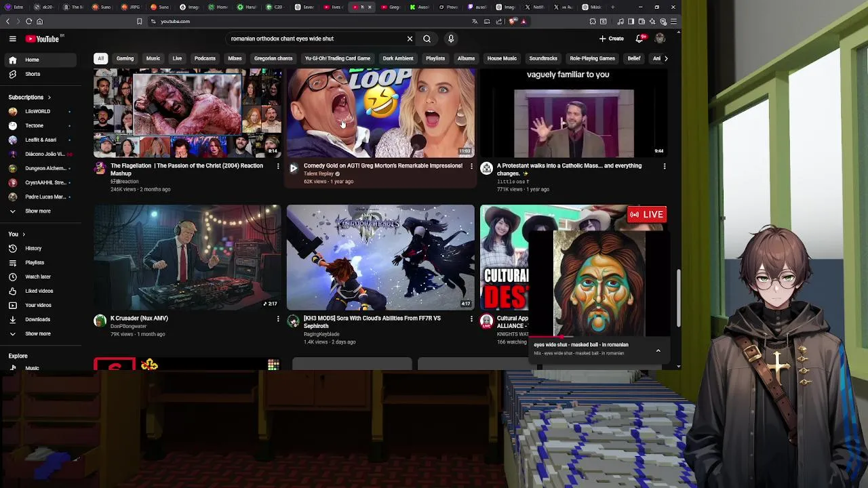
Task: Clear the search box with the X
Action: 410,39
